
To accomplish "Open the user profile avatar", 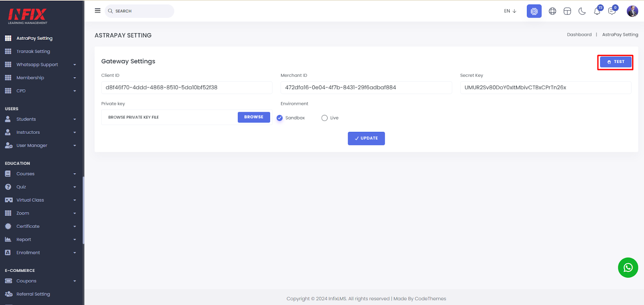I will tap(632, 11).
